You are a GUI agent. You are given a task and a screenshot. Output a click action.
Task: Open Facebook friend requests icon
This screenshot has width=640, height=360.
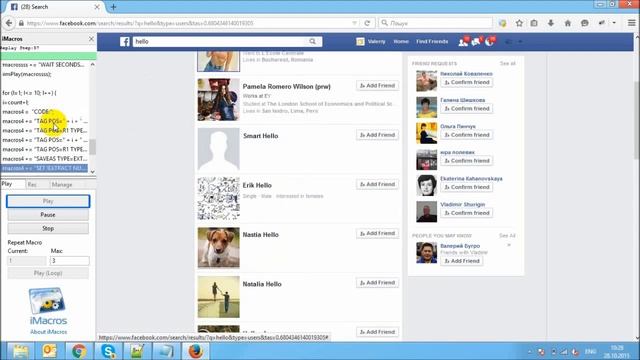click(463, 41)
